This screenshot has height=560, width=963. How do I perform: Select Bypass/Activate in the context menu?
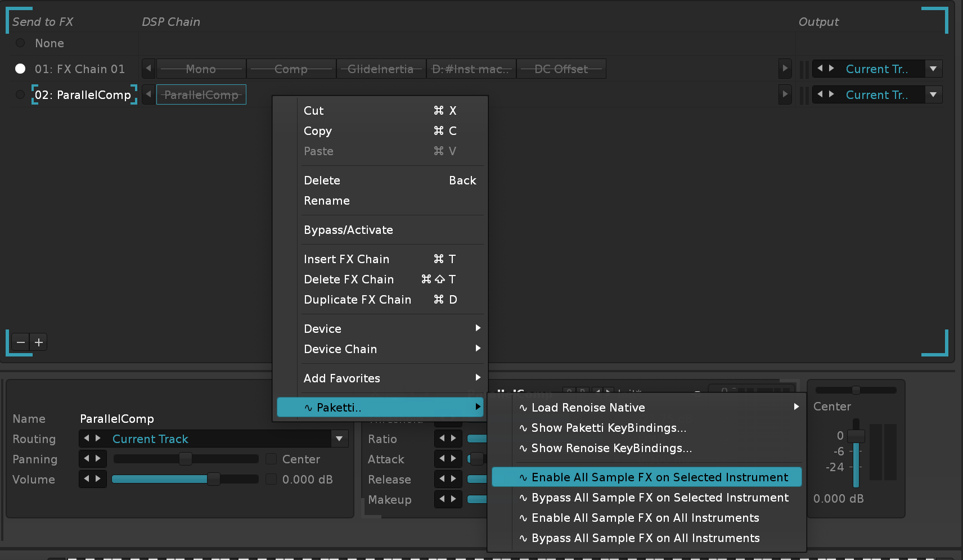click(x=348, y=230)
